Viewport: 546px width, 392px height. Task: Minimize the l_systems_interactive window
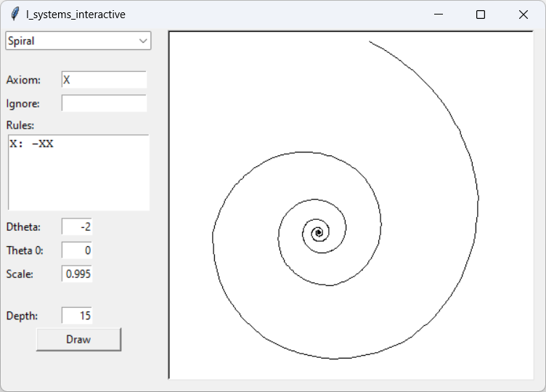pos(438,15)
